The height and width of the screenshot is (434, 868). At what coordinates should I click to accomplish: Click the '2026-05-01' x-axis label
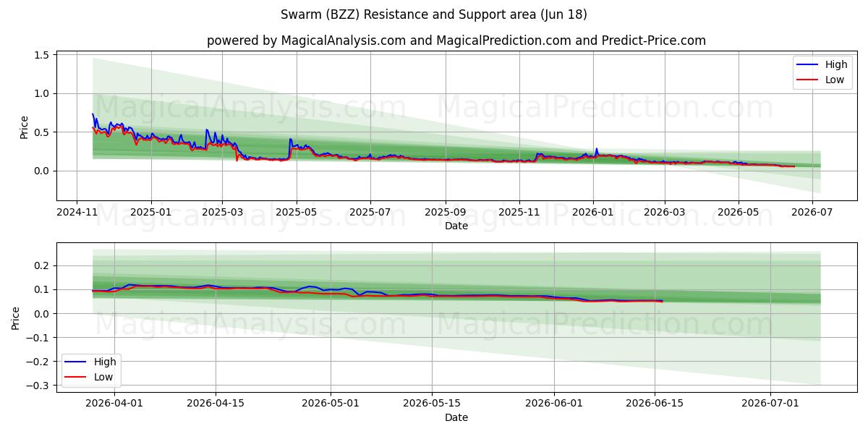pyautogui.click(x=331, y=404)
